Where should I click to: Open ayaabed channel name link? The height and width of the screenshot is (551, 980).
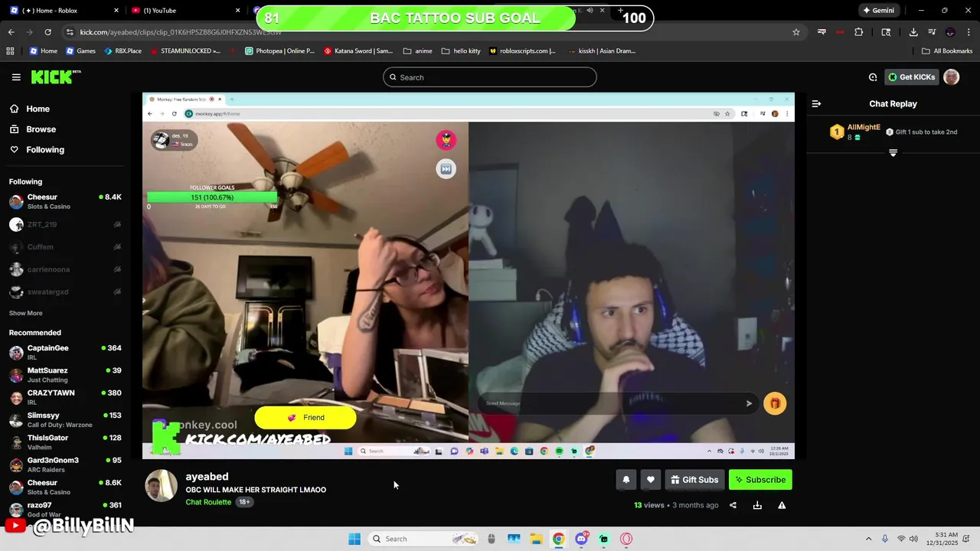coord(207,477)
